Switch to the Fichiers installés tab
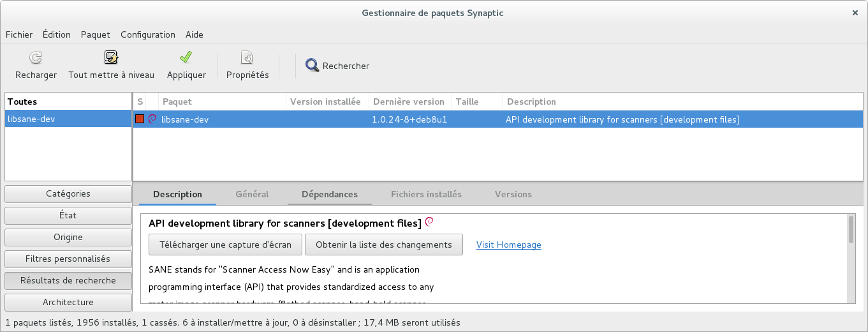Viewport: 868px width, 332px height. click(426, 194)
